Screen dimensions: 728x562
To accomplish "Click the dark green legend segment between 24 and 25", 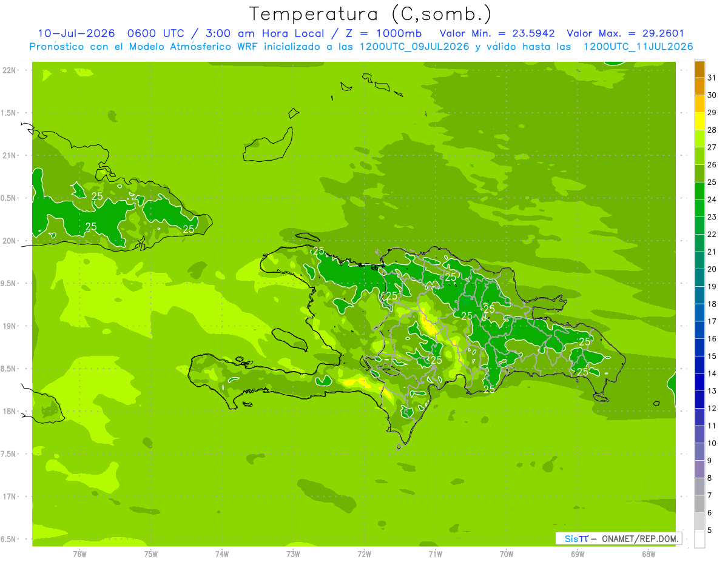I will click(x=699, y=191).
